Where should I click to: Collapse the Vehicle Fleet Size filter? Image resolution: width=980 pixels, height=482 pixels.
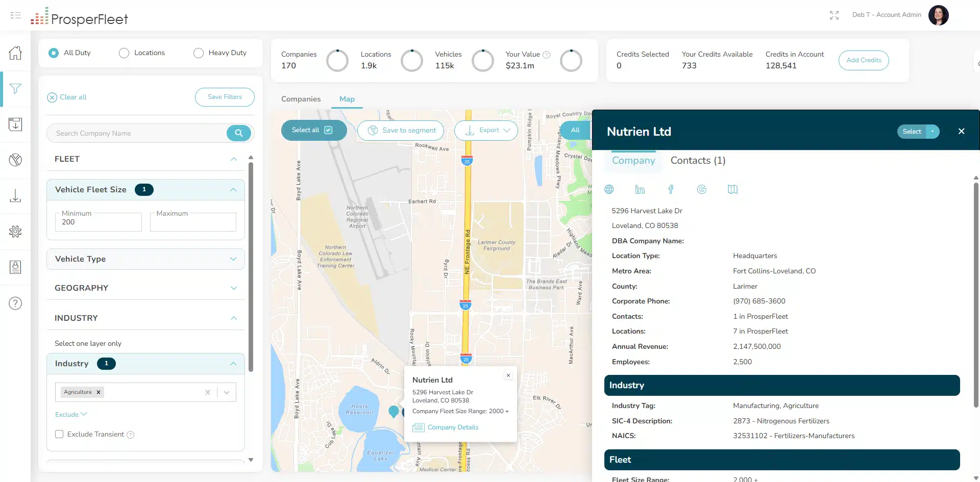point(233,190)
